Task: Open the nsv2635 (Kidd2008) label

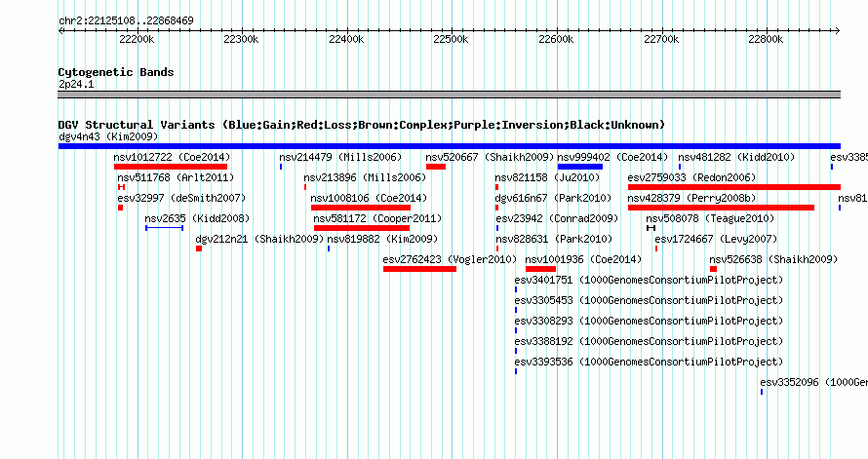Action: click(197, 218)
